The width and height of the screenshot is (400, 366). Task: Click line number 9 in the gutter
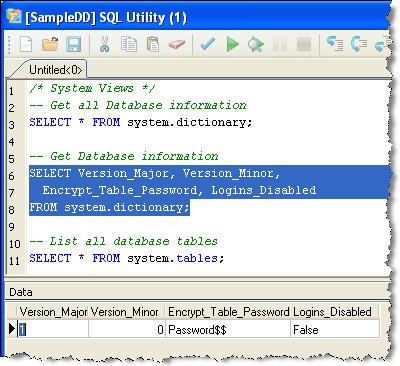12,227
